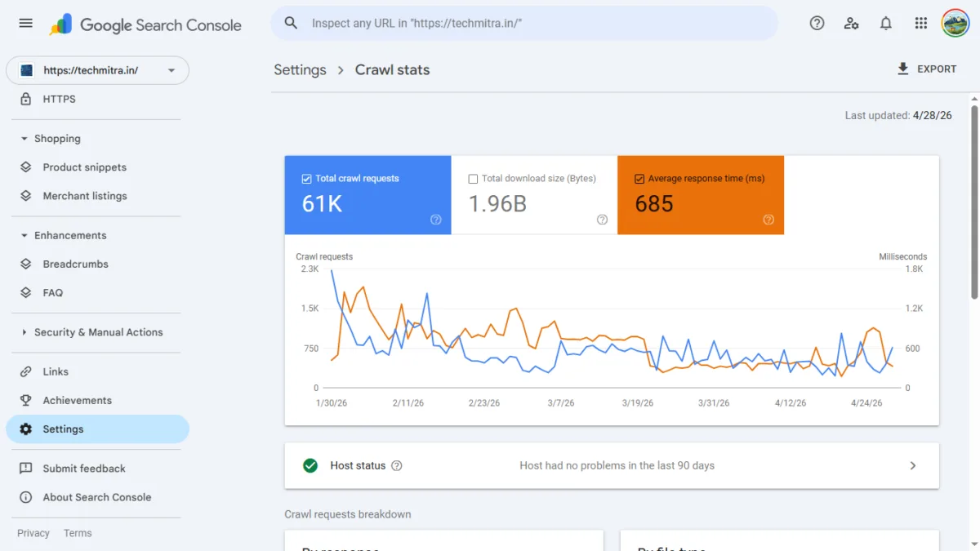This screenshot has width=980, height=551.
Task: Click the URL inspection search field
Action: tap(524, 24)
